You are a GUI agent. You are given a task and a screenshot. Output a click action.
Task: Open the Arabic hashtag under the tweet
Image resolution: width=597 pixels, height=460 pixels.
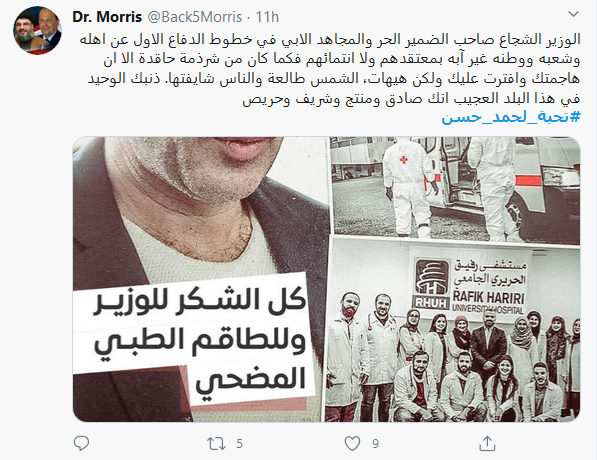click(x=511, y=117)
